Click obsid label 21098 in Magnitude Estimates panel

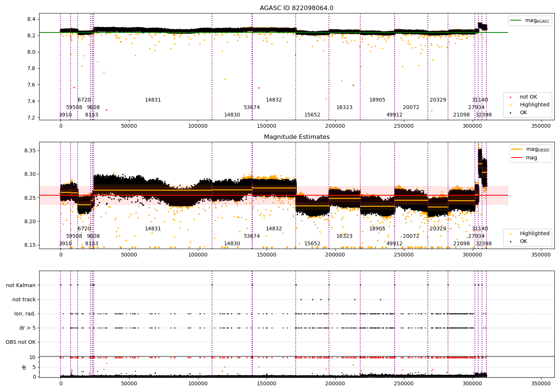click(461, 244)
